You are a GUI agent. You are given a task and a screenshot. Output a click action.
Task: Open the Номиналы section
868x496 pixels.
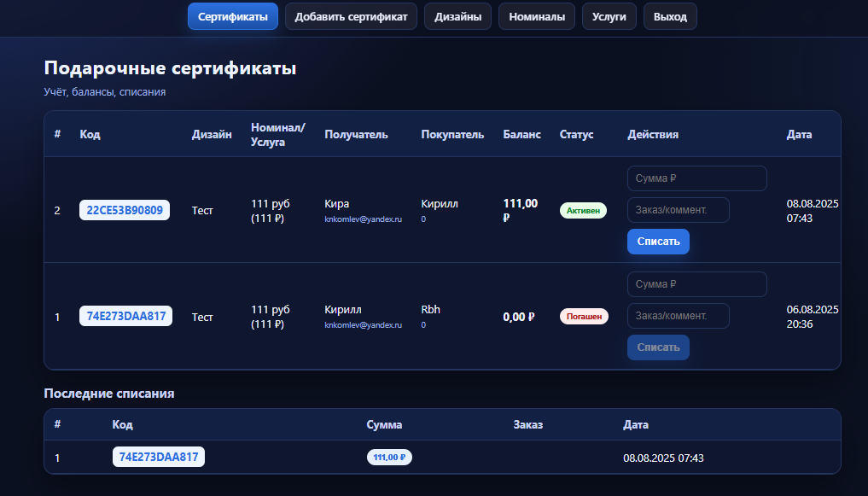(x=536, y=15)
